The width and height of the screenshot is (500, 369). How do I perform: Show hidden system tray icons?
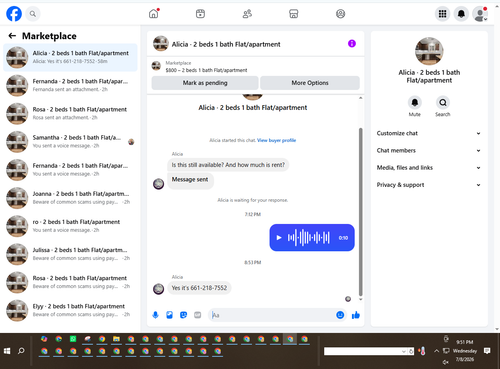pyautogui.click(x=436, y=351)
